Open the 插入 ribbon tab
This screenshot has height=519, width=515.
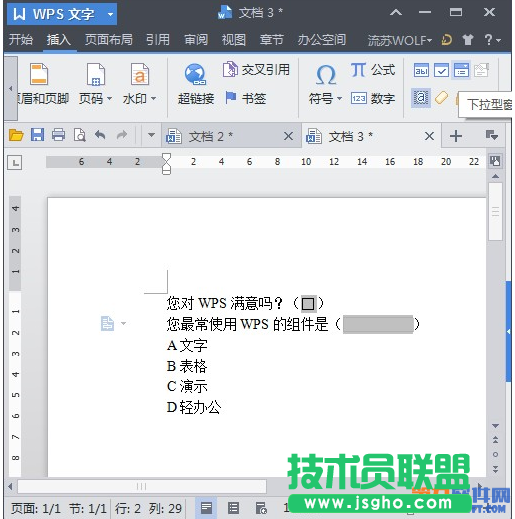(x=59, y=40)
